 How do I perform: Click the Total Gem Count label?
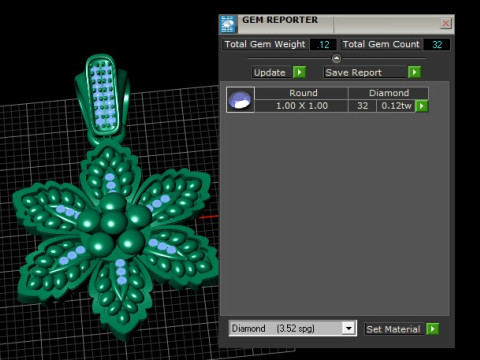381,44
